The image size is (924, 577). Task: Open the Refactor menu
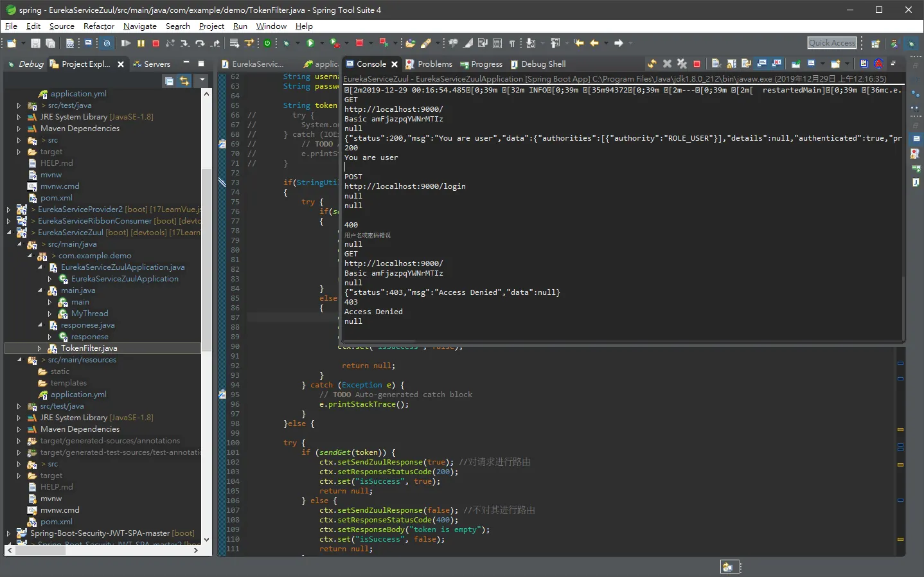99,26
